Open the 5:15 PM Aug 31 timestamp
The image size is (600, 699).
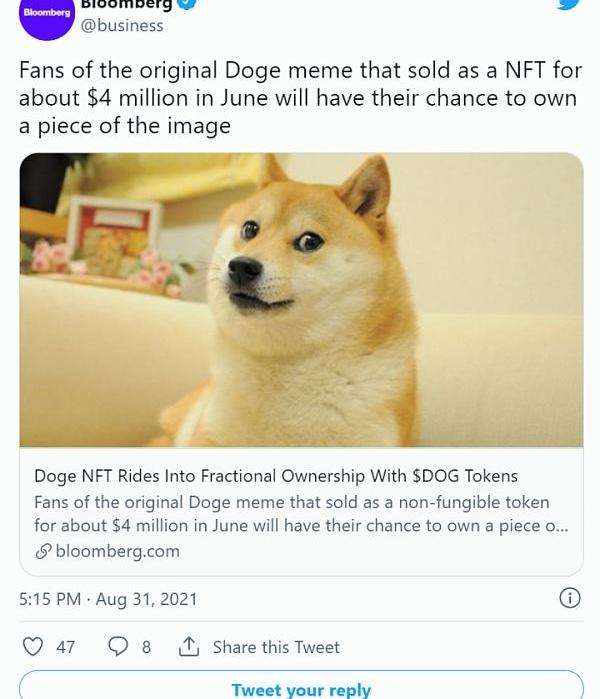point(108,599)
